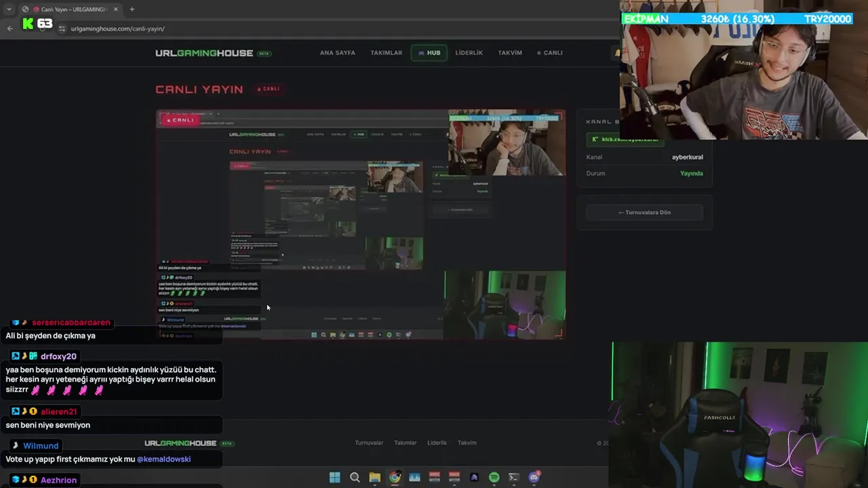The image size is (868, 488).
Task: Open Discord from the taskbar
Action: 534,477
